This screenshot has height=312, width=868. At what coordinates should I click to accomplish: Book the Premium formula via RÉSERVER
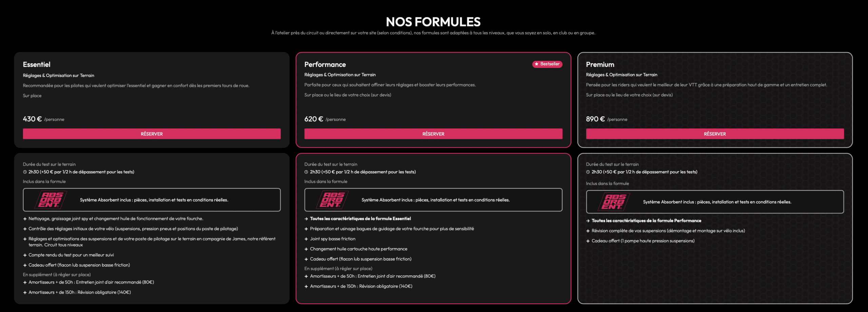point(715,134)
